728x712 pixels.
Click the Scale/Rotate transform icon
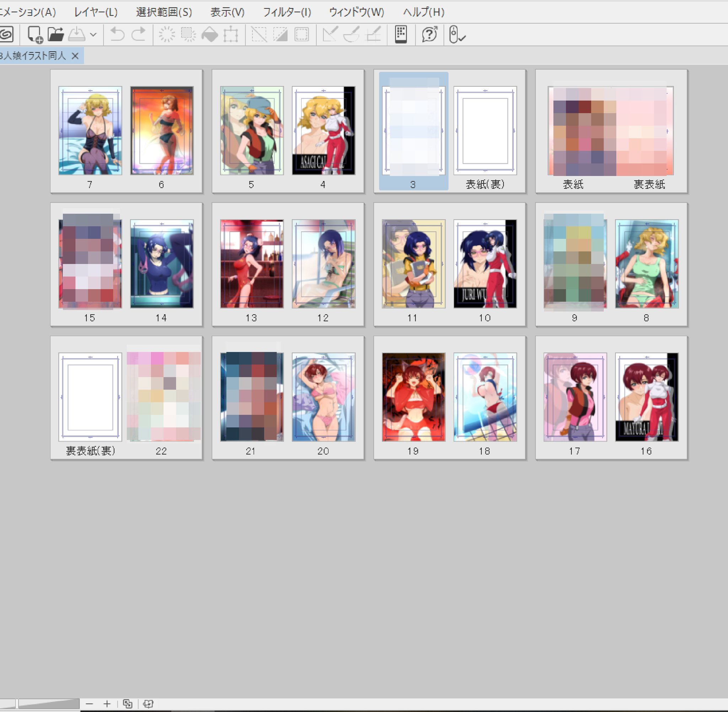(x=231, y=34)
